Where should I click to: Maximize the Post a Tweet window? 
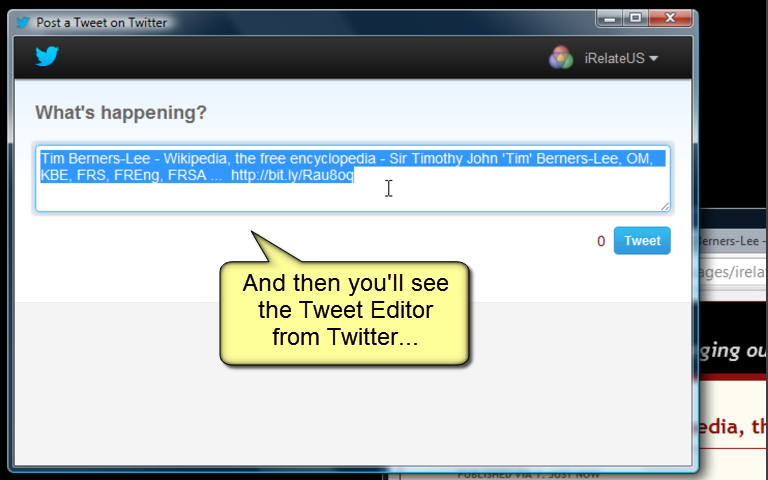click(635, 18)
